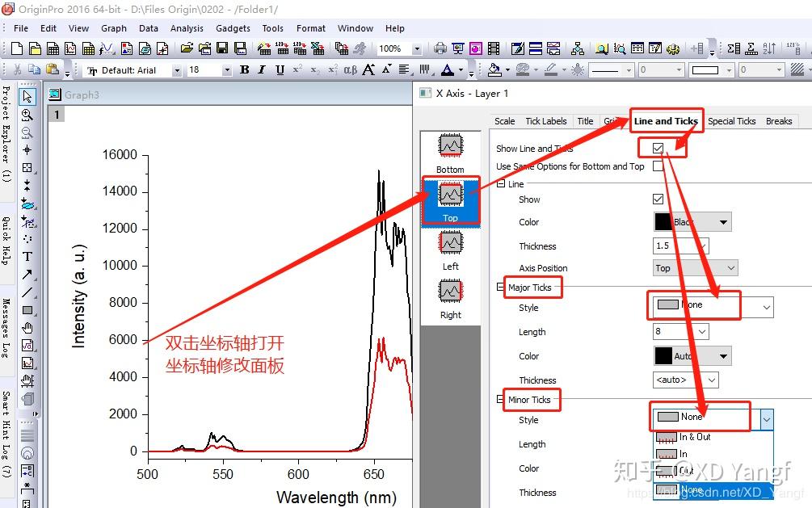812x508 pixels.
Task: Select the Zoom In tool
Action: 27,115
